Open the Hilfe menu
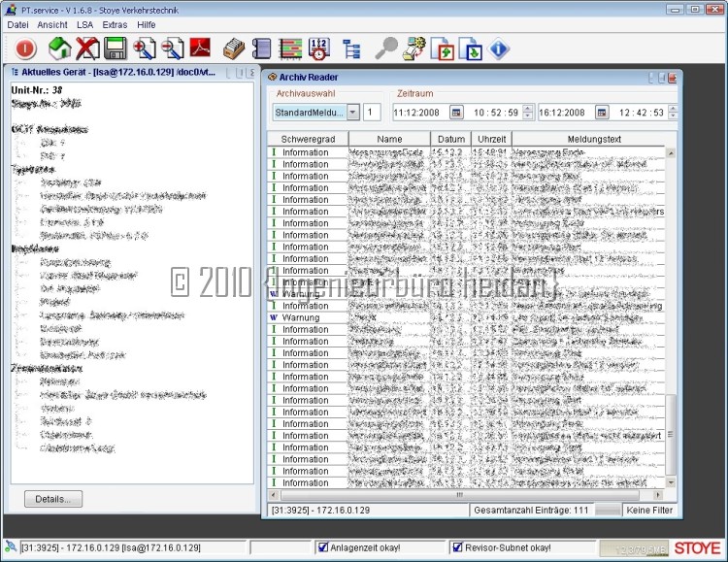This screenshot has height=562, width=728. [147, 25]
